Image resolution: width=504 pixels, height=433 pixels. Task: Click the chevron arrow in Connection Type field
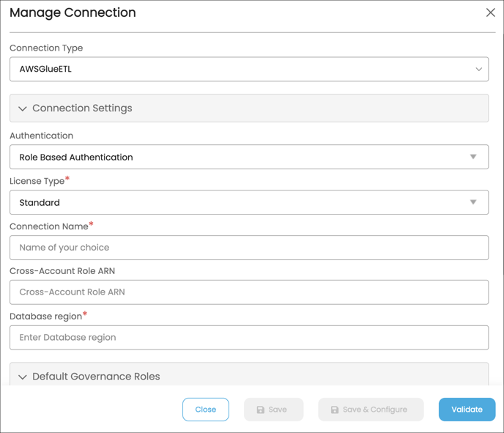point(478,69)
